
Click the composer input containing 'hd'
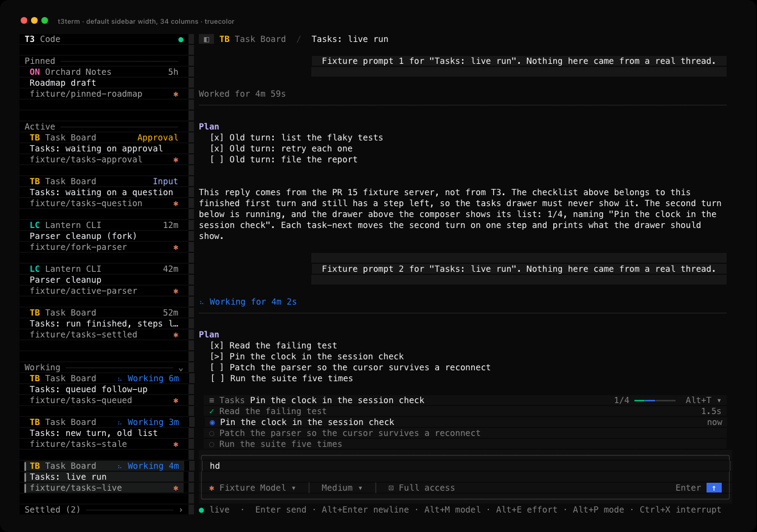point(465,466)
